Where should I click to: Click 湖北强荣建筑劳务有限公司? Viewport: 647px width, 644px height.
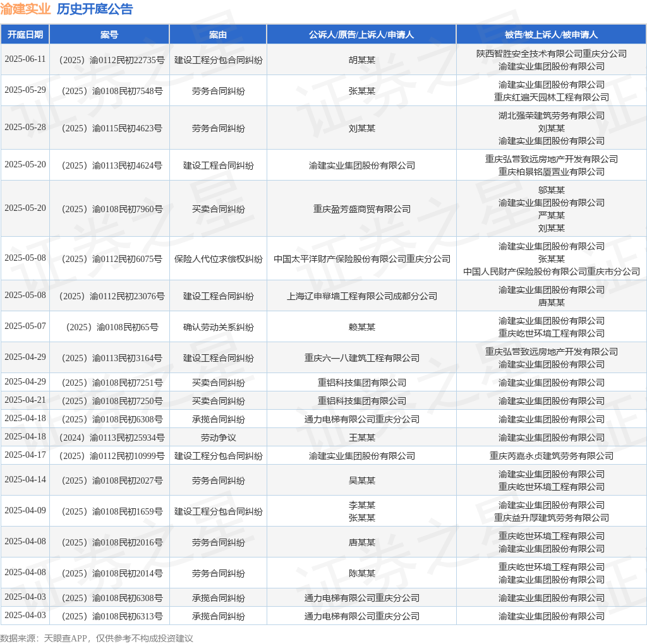tap(551, 116)
